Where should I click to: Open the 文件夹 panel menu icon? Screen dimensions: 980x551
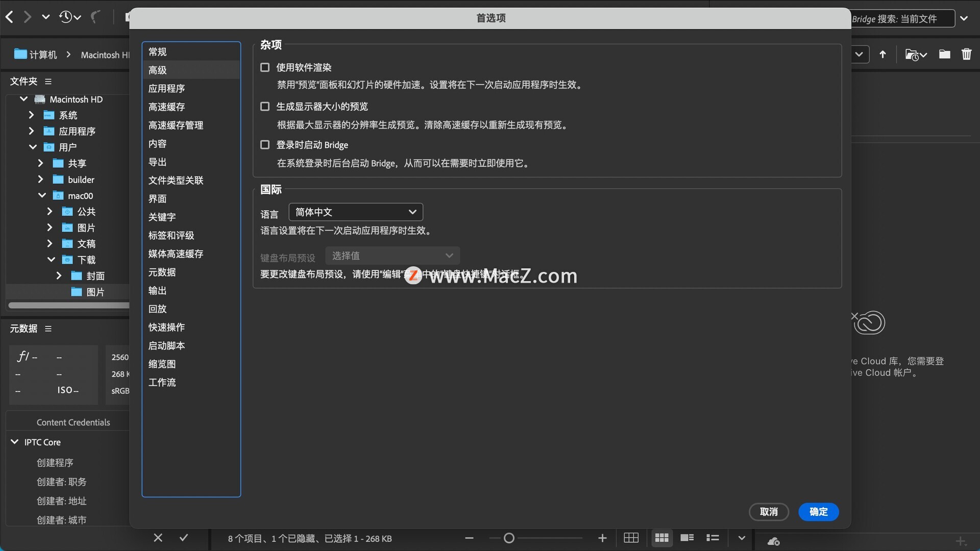point(48,82)
